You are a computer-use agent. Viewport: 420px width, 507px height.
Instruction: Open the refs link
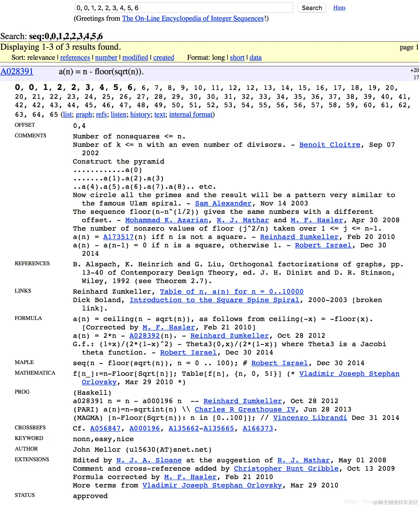pos(101,114)
